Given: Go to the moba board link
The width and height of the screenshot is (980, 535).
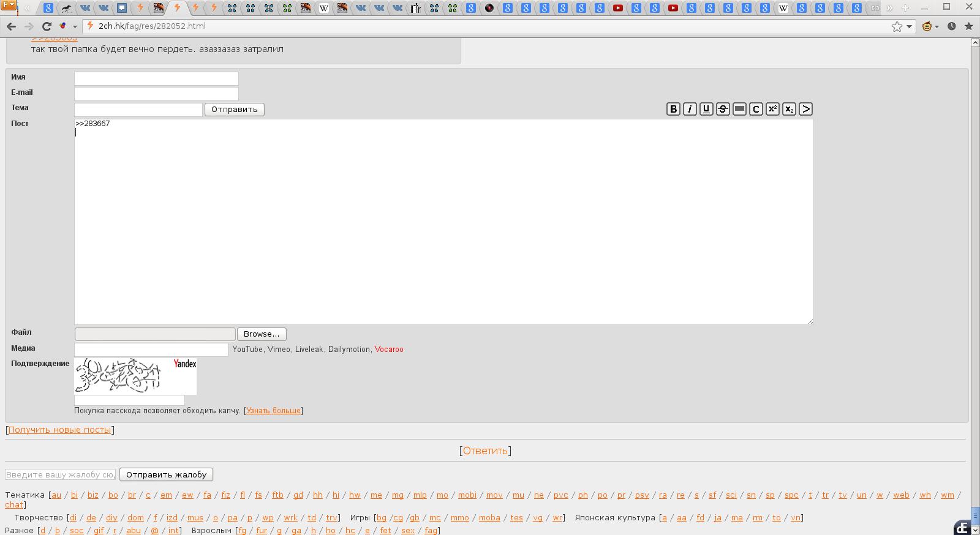Looking at the screenshot, I should coord(489,518).
